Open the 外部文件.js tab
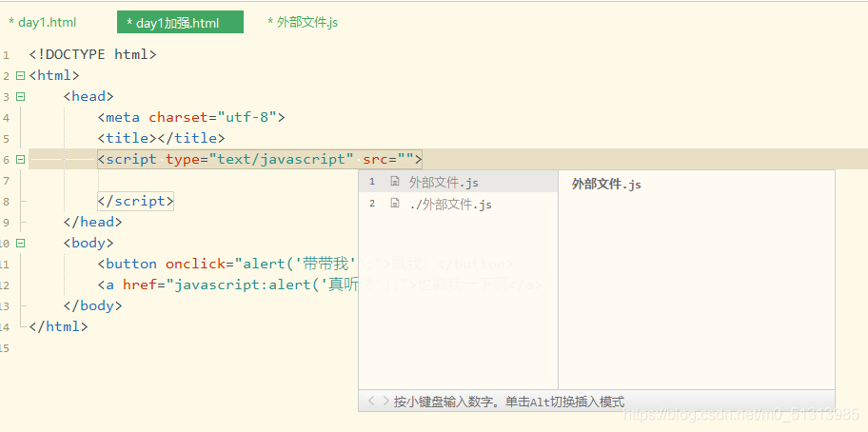Screen dimensions: 868x432 tap(303, 23)
